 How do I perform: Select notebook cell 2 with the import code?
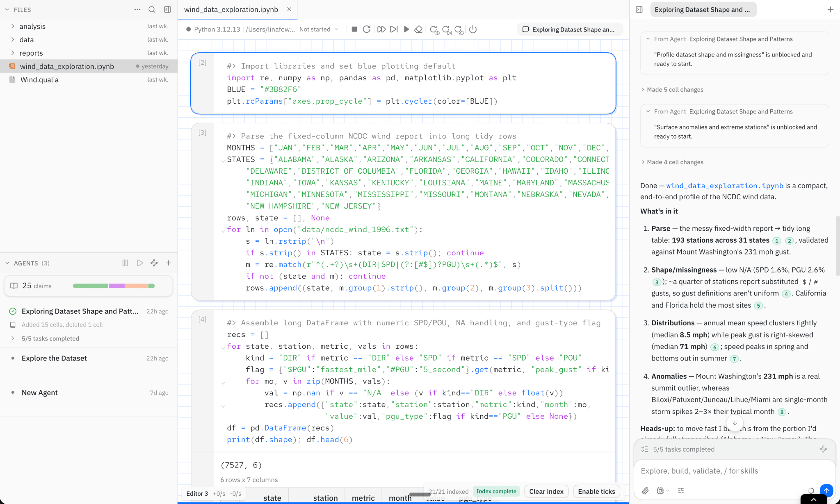coord(403,83)
